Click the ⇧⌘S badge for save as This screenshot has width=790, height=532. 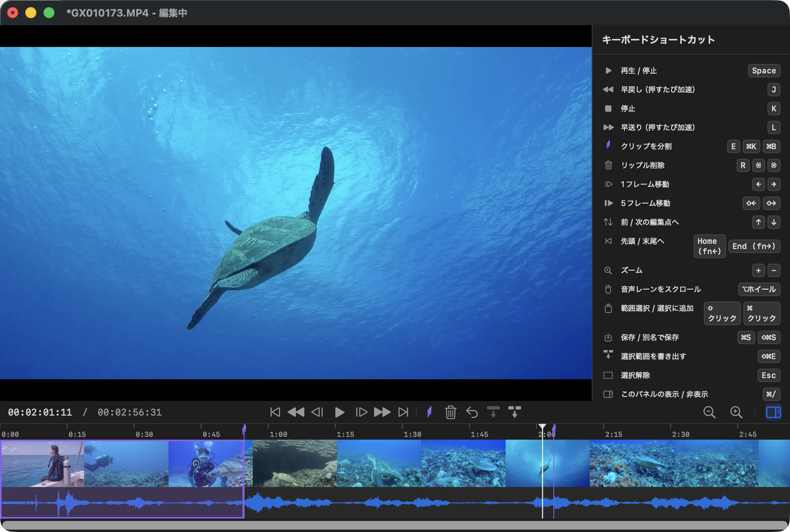[769, 337]
